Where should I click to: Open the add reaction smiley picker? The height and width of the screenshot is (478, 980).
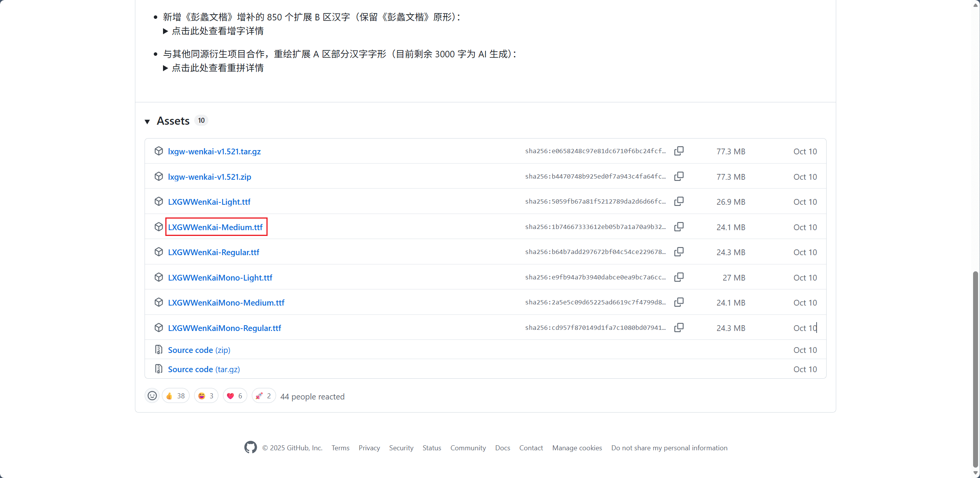152,396
